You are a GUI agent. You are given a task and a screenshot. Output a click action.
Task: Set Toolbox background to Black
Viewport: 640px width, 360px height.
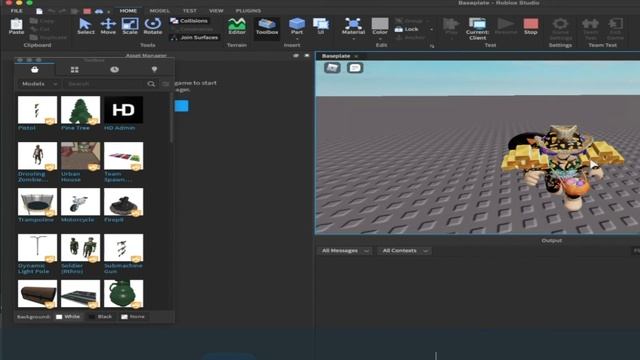pyautogui.click(x=100, y=317)
